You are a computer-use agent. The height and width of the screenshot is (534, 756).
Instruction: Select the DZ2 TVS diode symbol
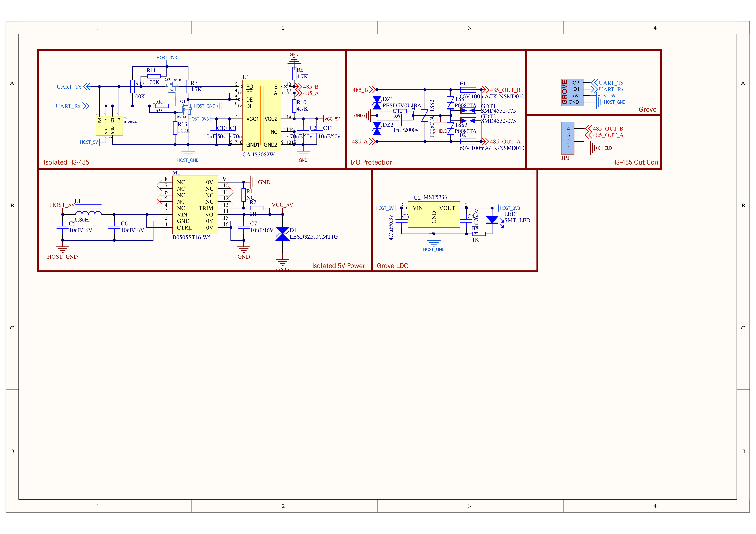[x=377, y=128]
